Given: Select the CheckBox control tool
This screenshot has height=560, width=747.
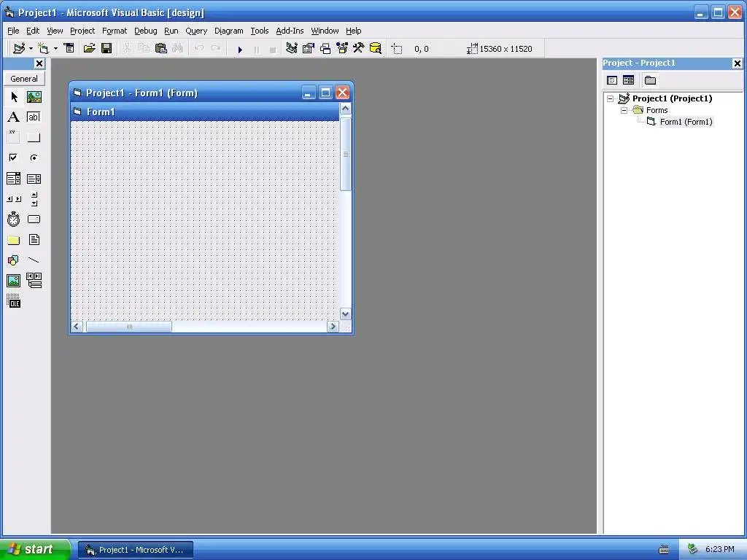Looking at the screenshot, I should click(x=14, y=157).
